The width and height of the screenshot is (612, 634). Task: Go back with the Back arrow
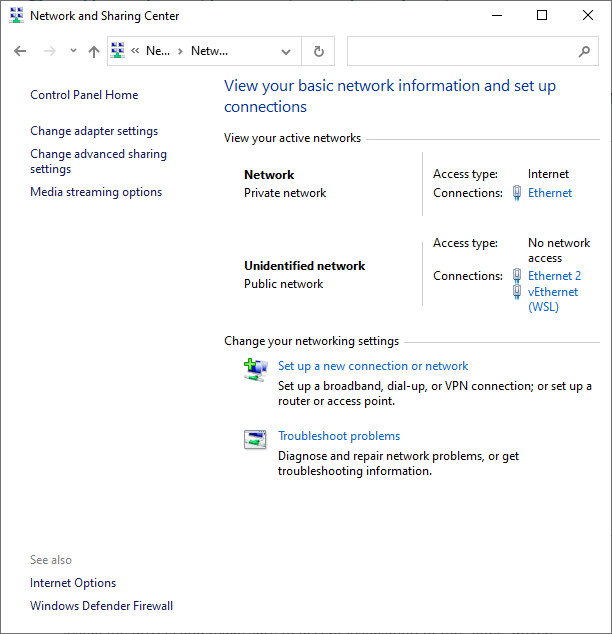click(20, 51)
